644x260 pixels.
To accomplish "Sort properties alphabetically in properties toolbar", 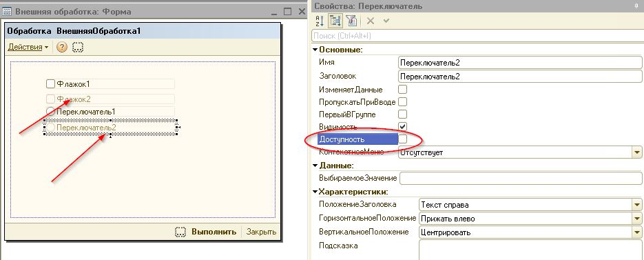I will (x=320, y=21).
